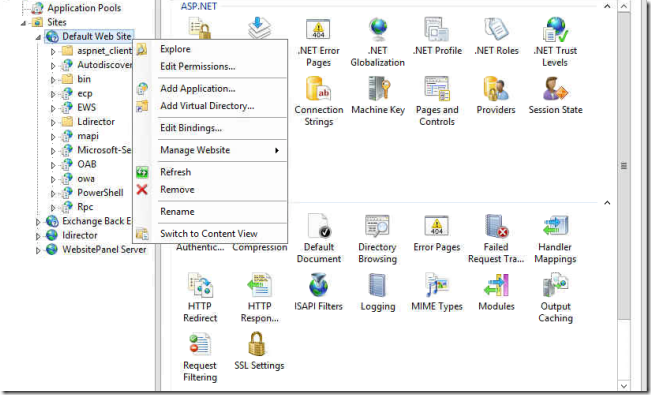Open Pages and Controls feature

tap(437, 102)
